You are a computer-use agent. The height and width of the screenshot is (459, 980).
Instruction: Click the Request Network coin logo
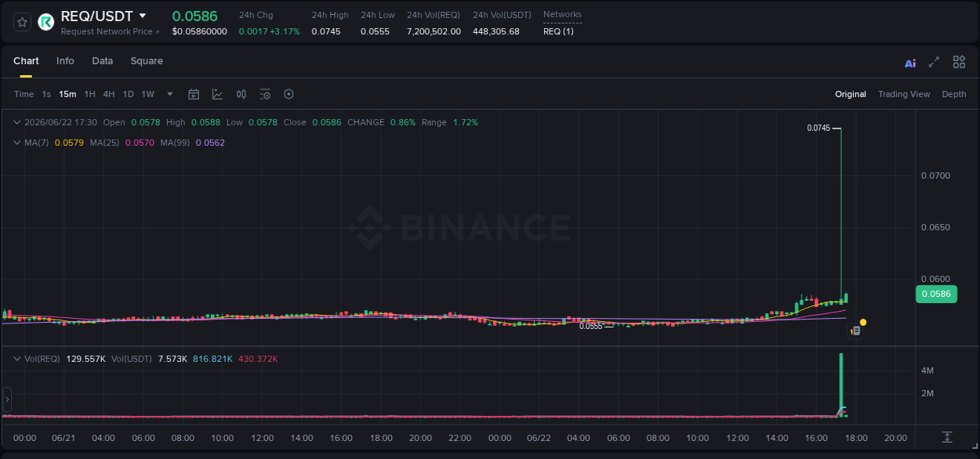(x=46, y=22)
